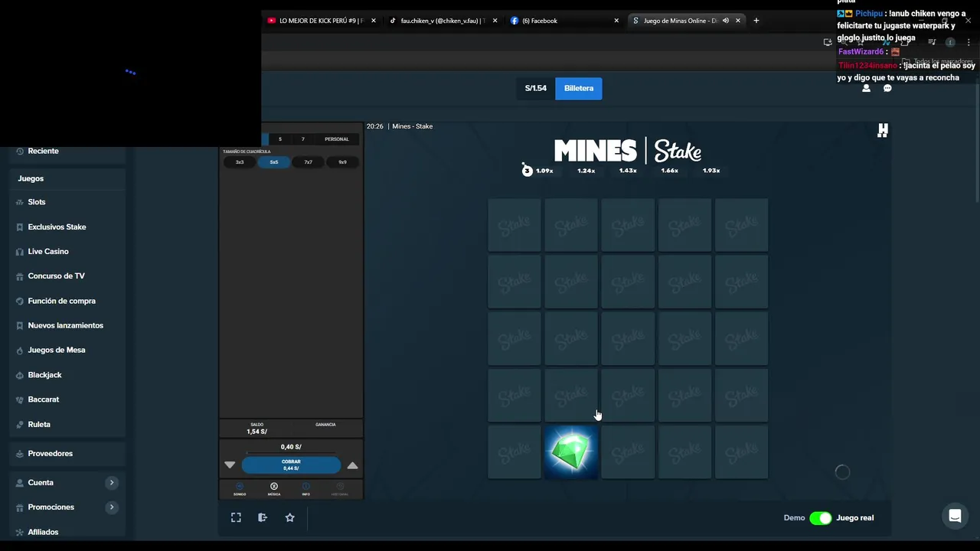The width and height of the screenshot is (980, 551).
Task: Open the chat speech bubble icon
Action: 887,88
